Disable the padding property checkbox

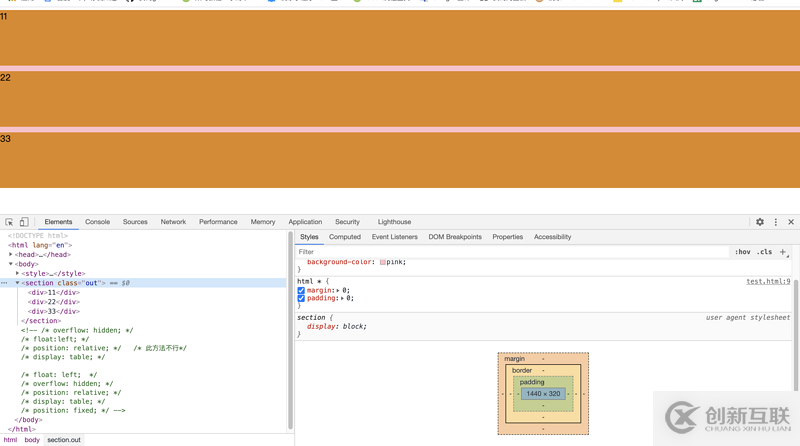click(x=301, y=298)
